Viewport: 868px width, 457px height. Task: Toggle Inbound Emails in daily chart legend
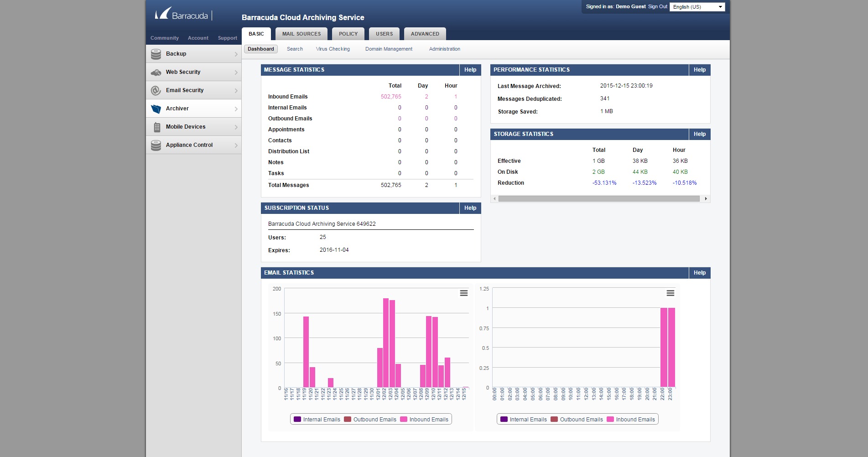tap(424, 420)
